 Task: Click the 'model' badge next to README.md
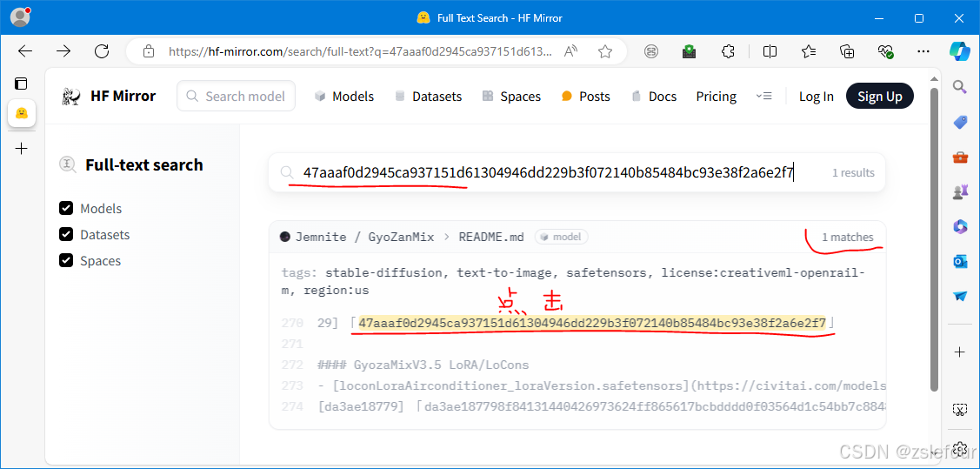[x=561, y=237]
